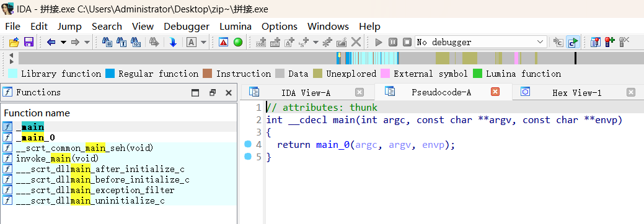The image size is (644, 224).
Task: Close the IDA View-A tab
Action: (359, 92)
